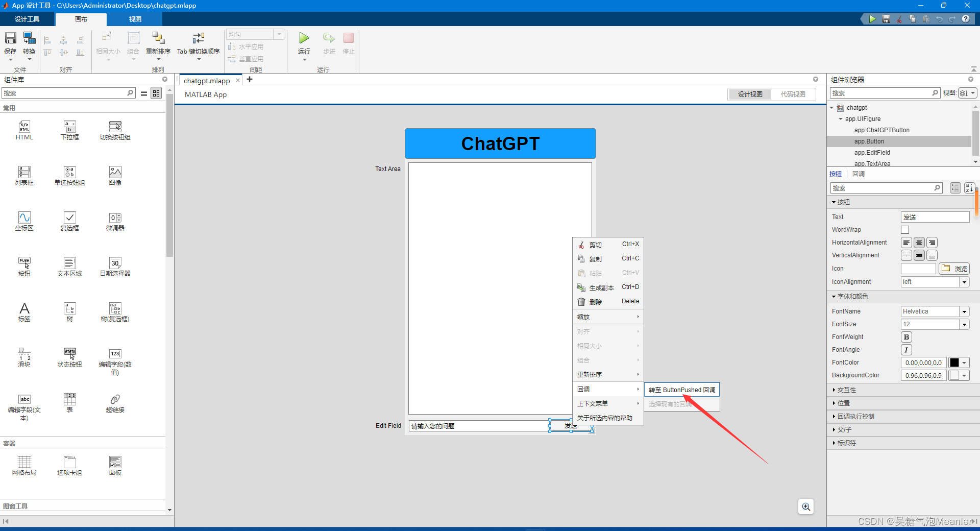Select app.EditField in component browser

[872, 153]
